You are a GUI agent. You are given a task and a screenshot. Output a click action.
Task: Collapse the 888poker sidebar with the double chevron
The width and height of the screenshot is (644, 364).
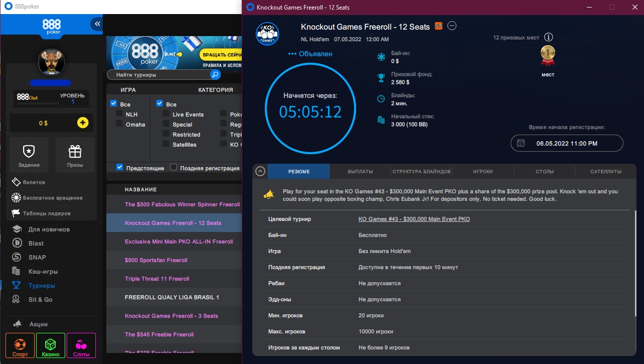tap(97, 24)
